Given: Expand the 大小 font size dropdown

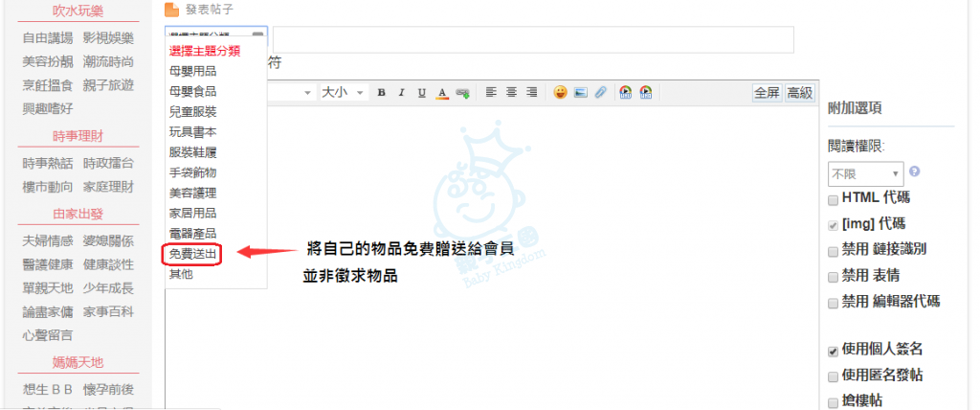Looking at the screenshot, I should click(344, 93).
